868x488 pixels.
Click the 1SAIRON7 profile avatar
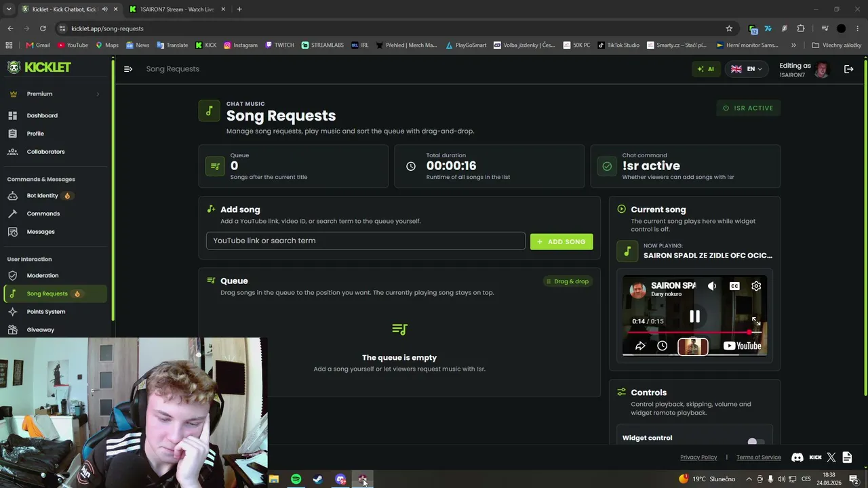(821, 69)
